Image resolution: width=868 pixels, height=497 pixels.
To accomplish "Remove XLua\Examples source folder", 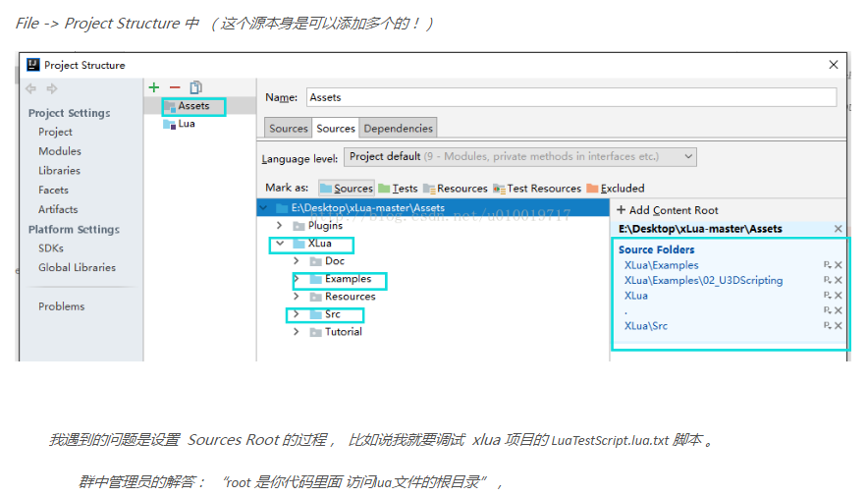I will pos(839,265).
